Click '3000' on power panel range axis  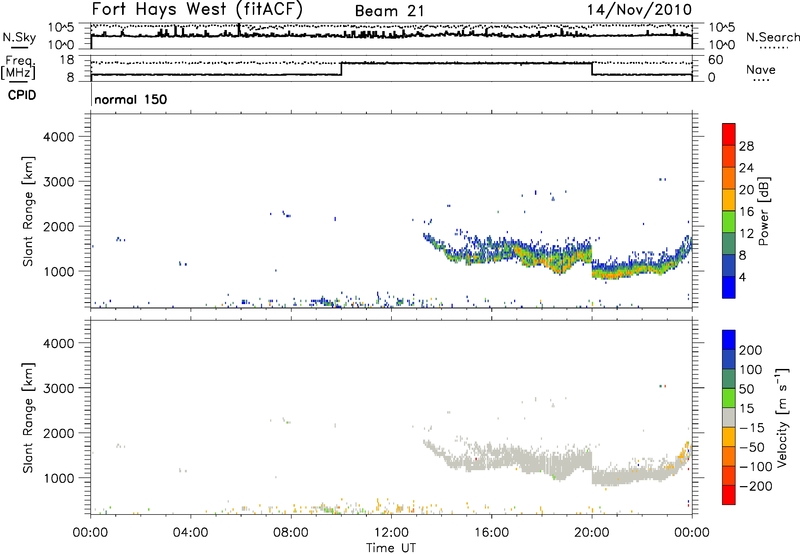pos(59,182)
